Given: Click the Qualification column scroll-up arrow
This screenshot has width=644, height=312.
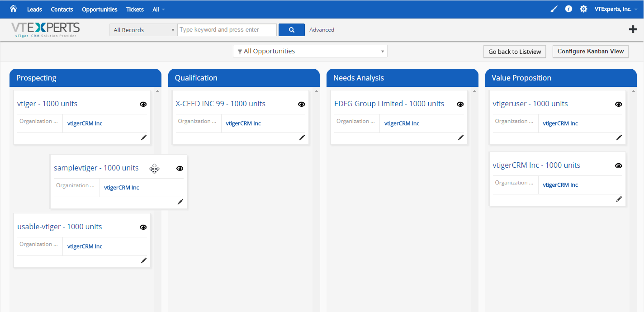Looking at the screenshot, I should pyautogui.click(x=316, y=91).
